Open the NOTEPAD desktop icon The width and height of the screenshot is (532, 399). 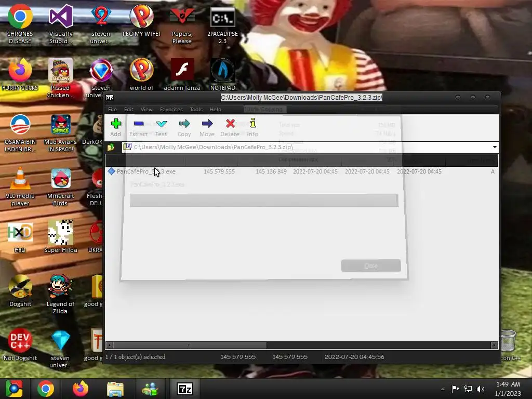pyautogui.click(x=222, y=74)
